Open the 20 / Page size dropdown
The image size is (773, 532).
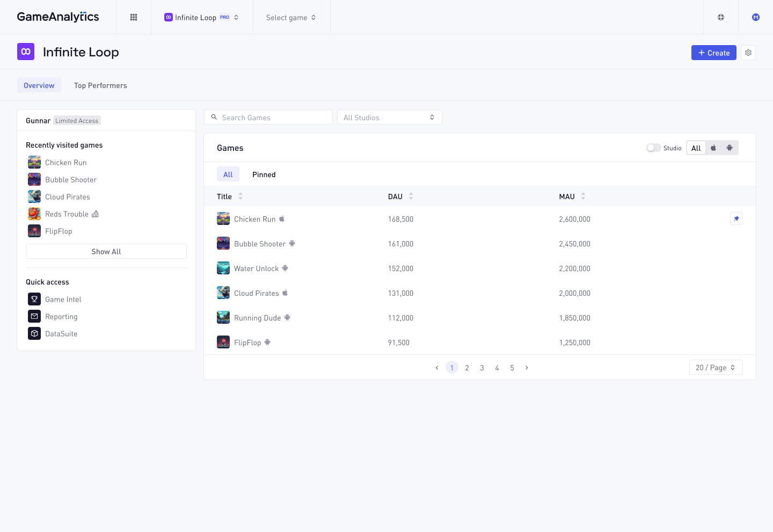pos(716,367)
